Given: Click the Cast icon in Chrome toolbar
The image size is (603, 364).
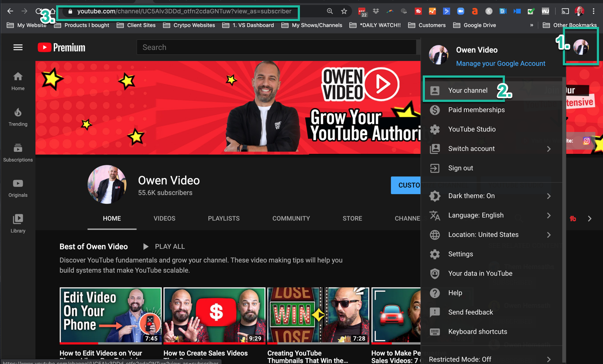Looking at the screenshot, I should coord(565,11).
